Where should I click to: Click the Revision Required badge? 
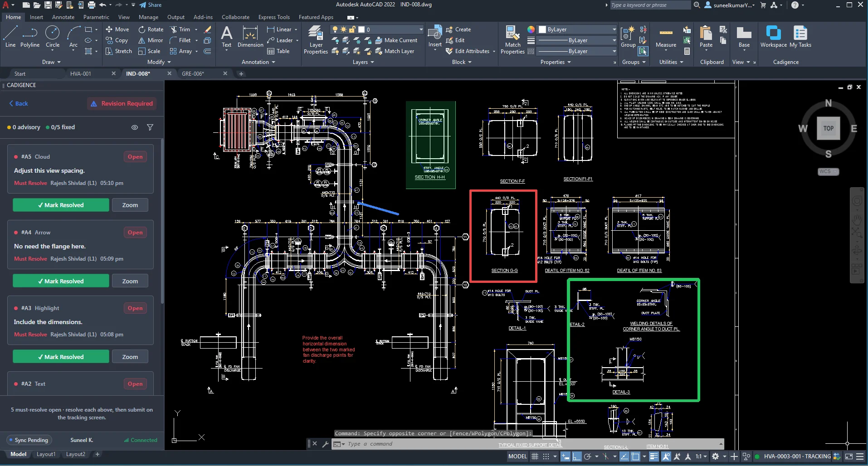click(122, 103)
